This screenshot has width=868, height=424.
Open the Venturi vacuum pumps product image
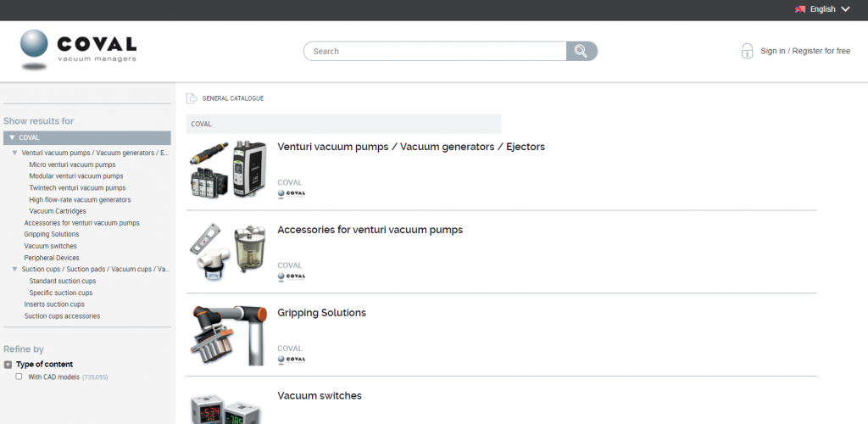pyautogui.click(x=227, y=170)
